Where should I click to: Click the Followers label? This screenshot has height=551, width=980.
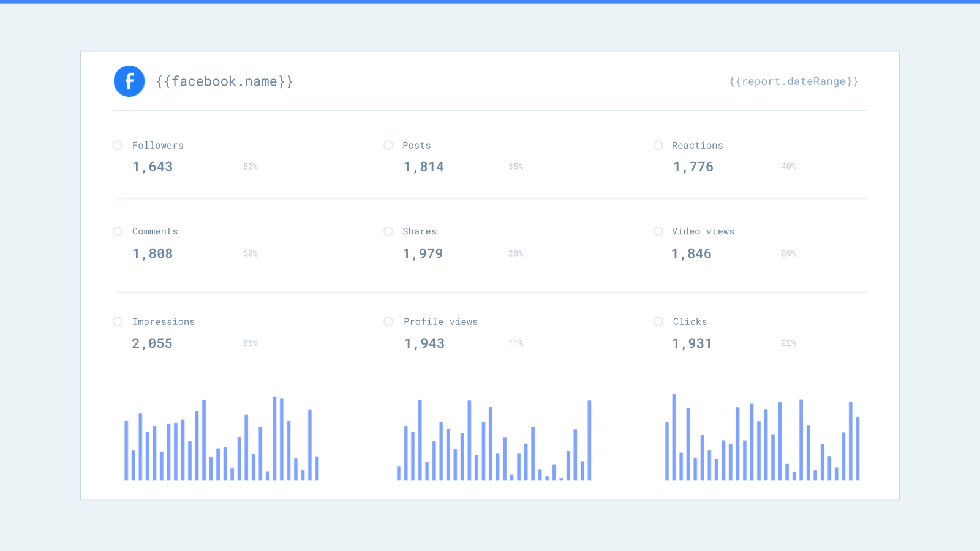point(158,145)
